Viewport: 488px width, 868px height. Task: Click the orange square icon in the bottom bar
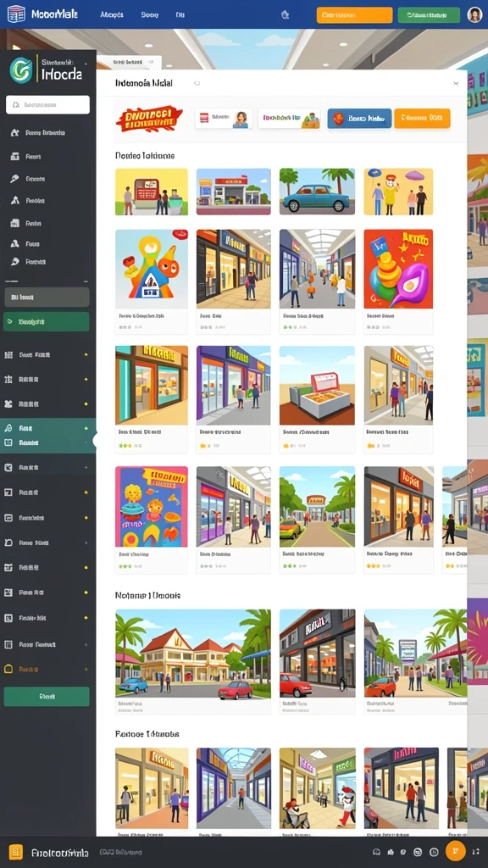tap(16, 851)
